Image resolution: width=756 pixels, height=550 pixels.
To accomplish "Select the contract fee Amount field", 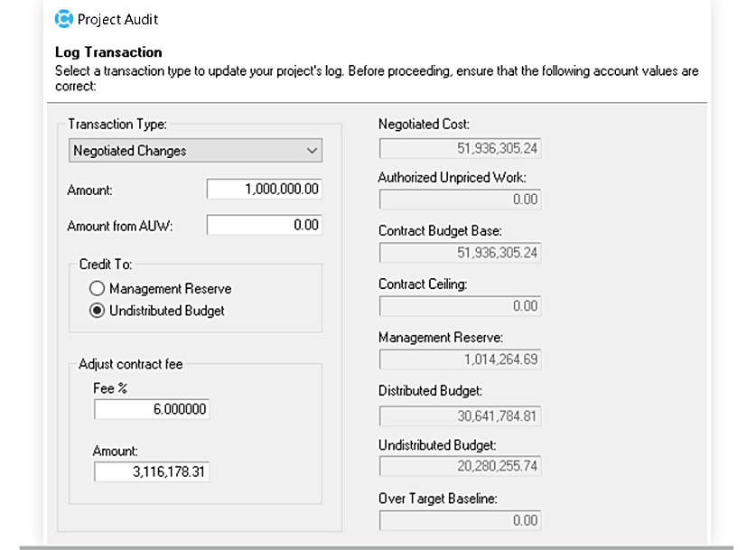I will coord(152,471).
